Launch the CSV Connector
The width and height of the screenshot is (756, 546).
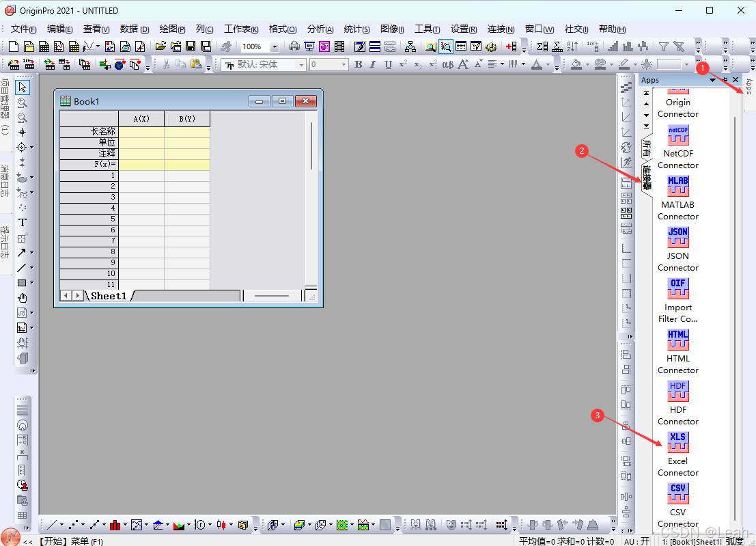(x=677, y=493)
